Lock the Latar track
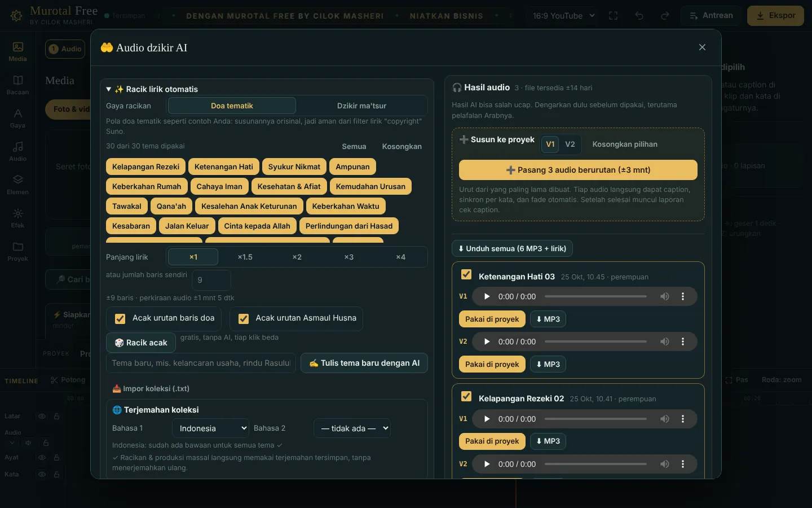 click(x=56, y=416)
